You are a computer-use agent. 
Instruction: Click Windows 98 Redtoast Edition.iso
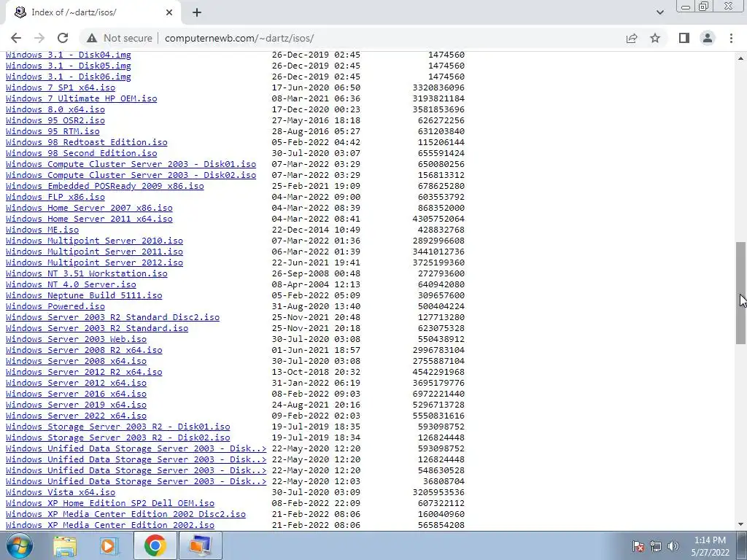click(x=87, y=142)
